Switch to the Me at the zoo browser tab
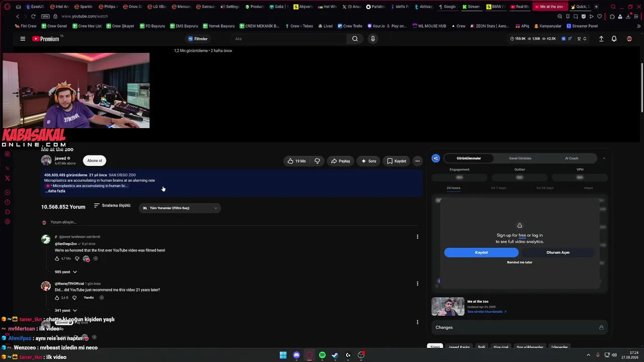Viewport: 644px width, 362px height. (549, 7)
